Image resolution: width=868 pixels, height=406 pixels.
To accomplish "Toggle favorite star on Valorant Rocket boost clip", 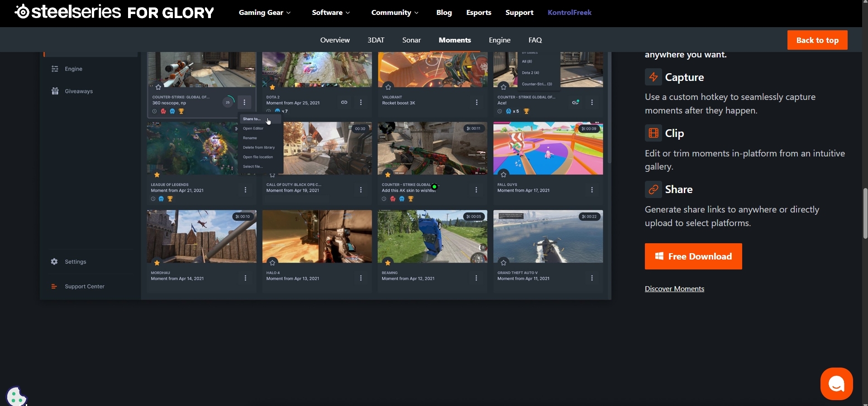I will click(x=388, y=86).
